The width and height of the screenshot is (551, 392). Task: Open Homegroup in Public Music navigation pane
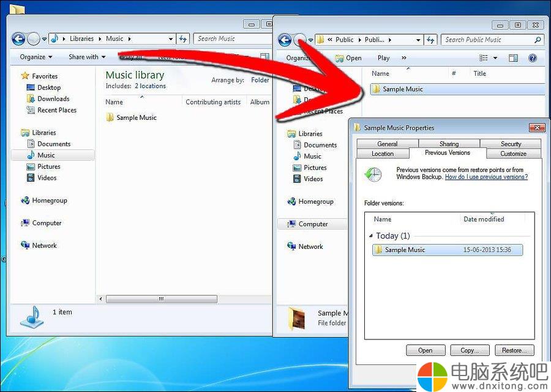click(x=310, y=201)
